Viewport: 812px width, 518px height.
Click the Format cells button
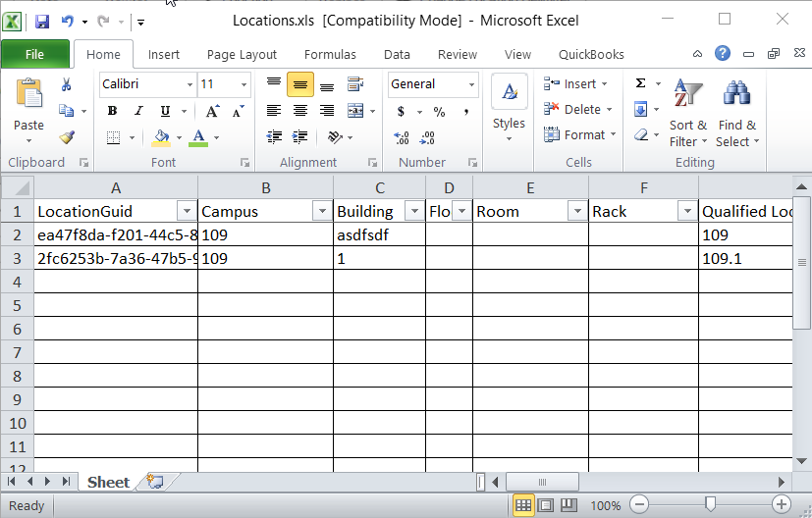click(x=580, y=134)
